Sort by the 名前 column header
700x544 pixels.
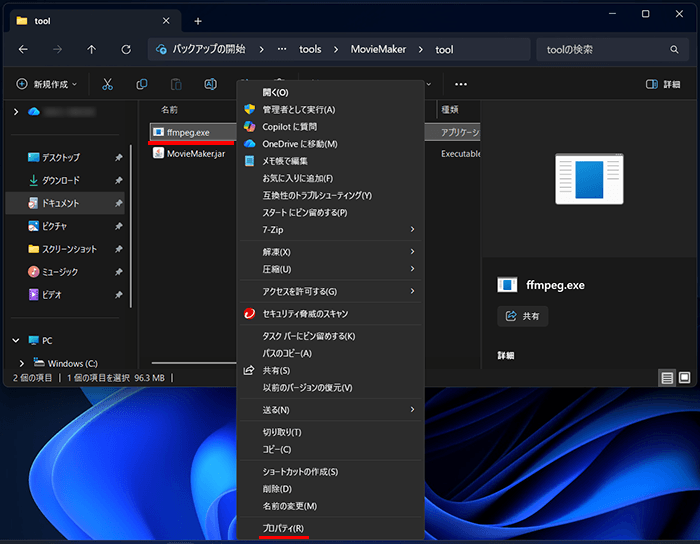coord(169,110)
